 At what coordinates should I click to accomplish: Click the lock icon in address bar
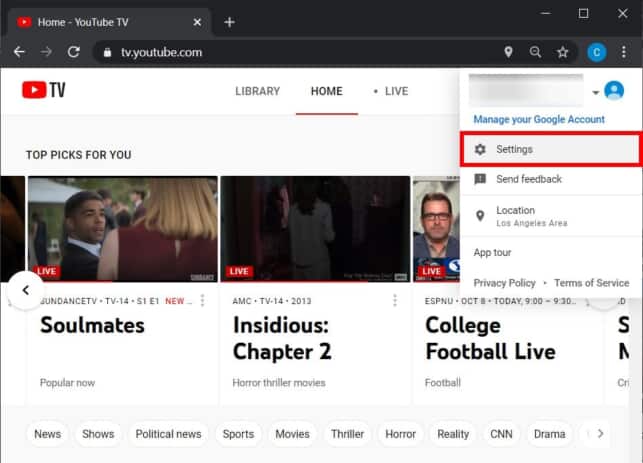(x=107, y=52)
